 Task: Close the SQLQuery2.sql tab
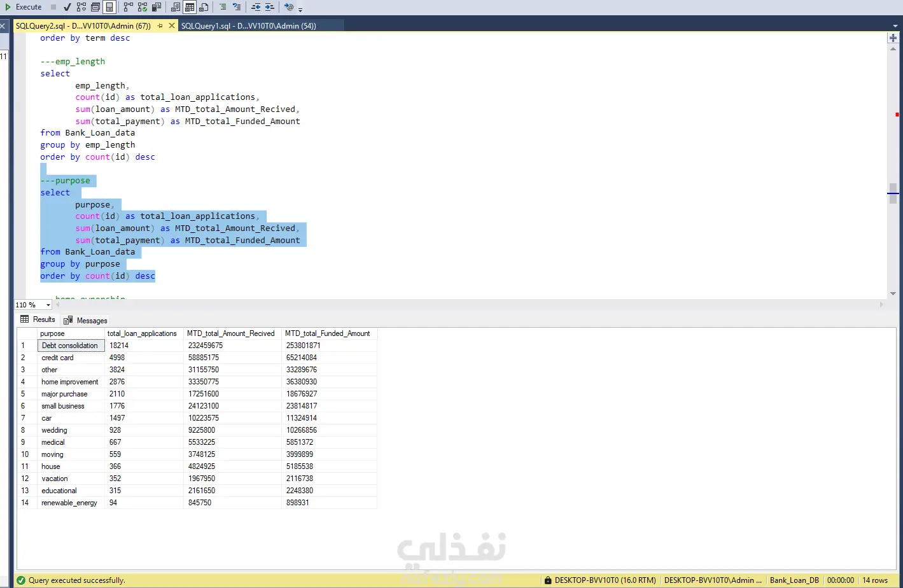[x=172, y=26]
